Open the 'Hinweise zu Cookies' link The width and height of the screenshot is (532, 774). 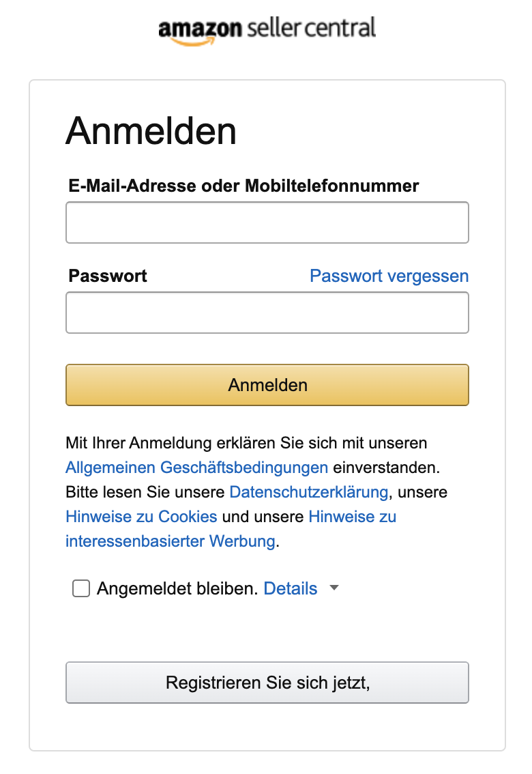coord(141,517)
